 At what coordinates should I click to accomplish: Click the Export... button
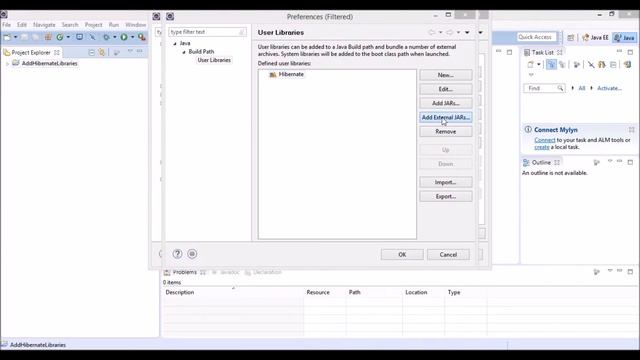pos(446,196)
